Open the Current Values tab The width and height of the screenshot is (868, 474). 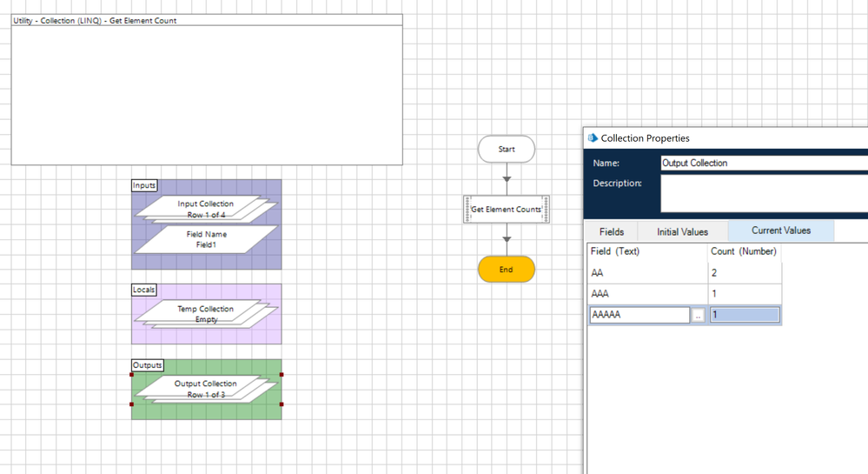pos(781,230)
